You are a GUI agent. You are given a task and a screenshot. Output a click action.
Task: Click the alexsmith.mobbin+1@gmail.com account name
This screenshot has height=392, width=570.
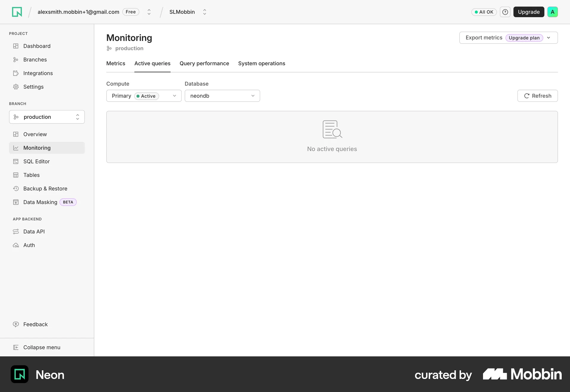78,12
